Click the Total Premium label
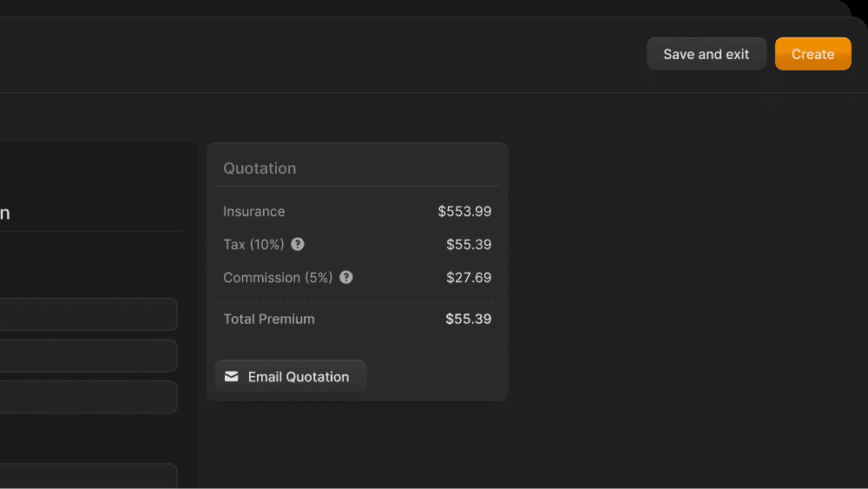Screen dimensions: 868x489 [x=269, y=319]
